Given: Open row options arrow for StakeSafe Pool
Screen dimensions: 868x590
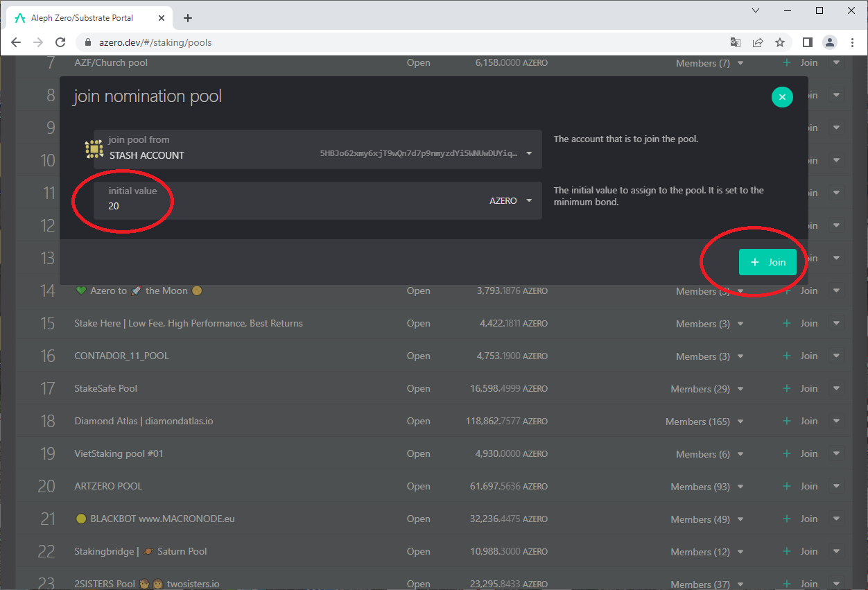Looking at the screenshot, I should tap(837, 388).
